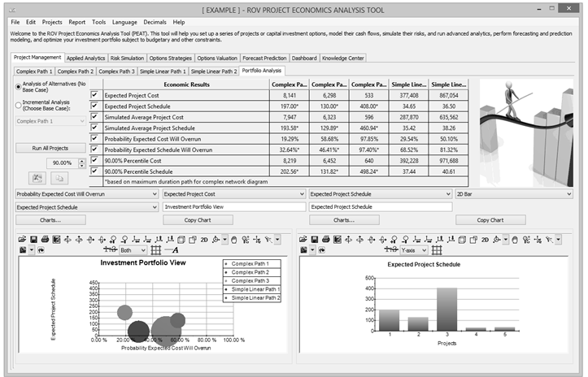Click the Investment Portfolio View text field
The width and height of the screenshot is (588, 377).
coord(234,207)
